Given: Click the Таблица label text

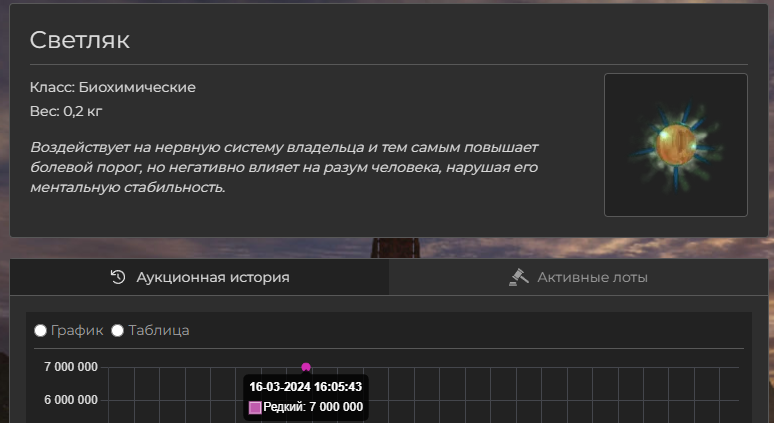Looking at the screenshot, I should pyautogui.click(x=159, y=330).
